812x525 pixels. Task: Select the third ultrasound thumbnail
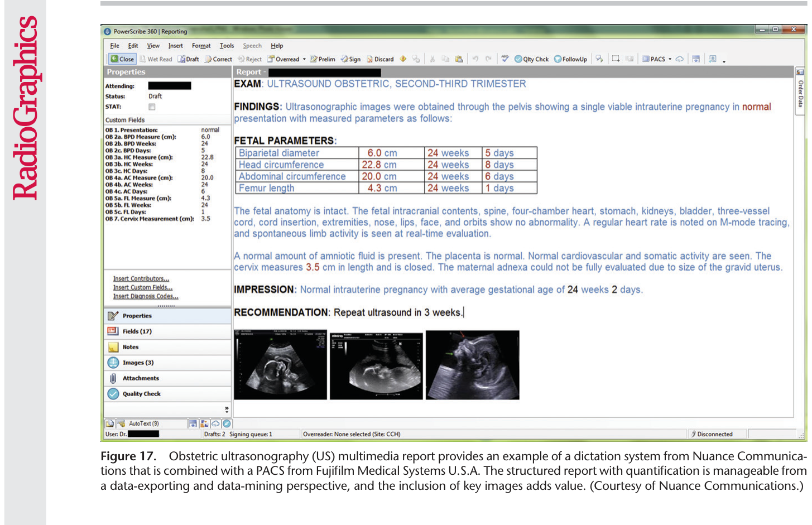(472, 365)
